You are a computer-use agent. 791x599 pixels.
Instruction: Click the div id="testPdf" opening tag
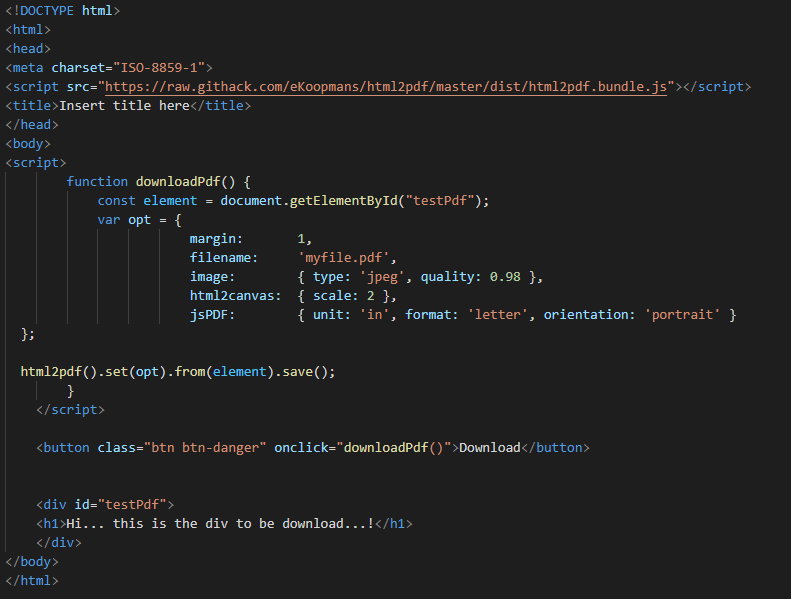tap(105, 505)
